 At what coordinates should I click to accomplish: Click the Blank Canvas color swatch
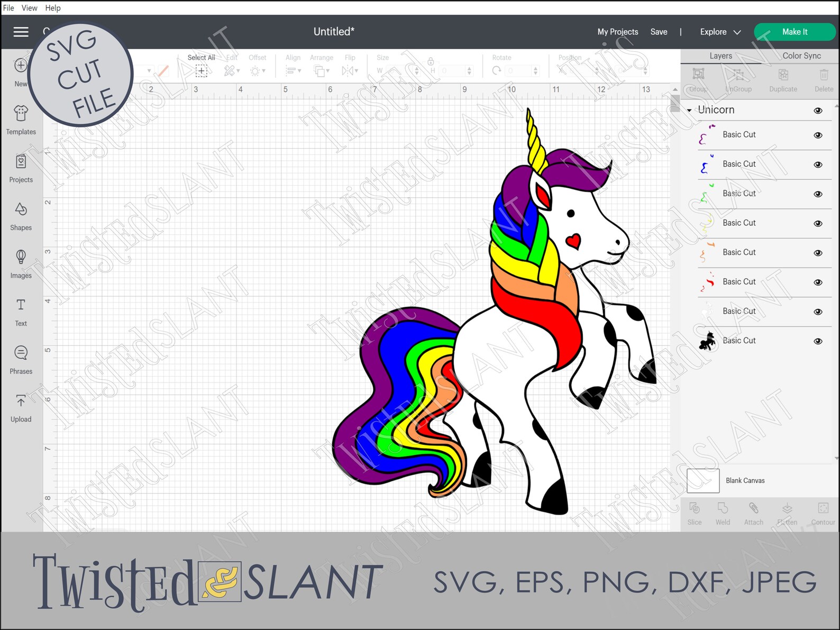703,481
